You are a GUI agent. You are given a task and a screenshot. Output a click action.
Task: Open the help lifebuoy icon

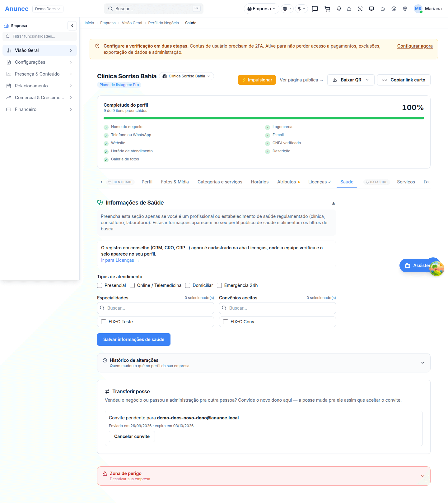tap(394, 9)
